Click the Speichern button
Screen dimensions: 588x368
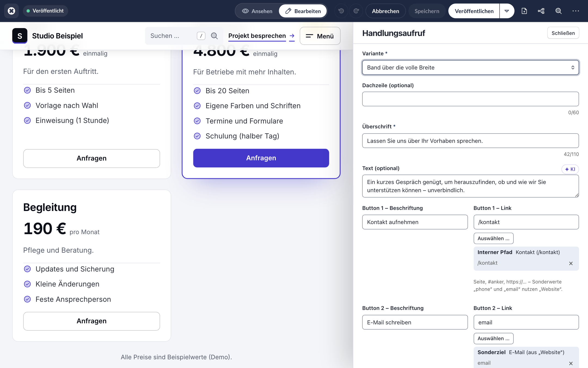coord(427,11)
